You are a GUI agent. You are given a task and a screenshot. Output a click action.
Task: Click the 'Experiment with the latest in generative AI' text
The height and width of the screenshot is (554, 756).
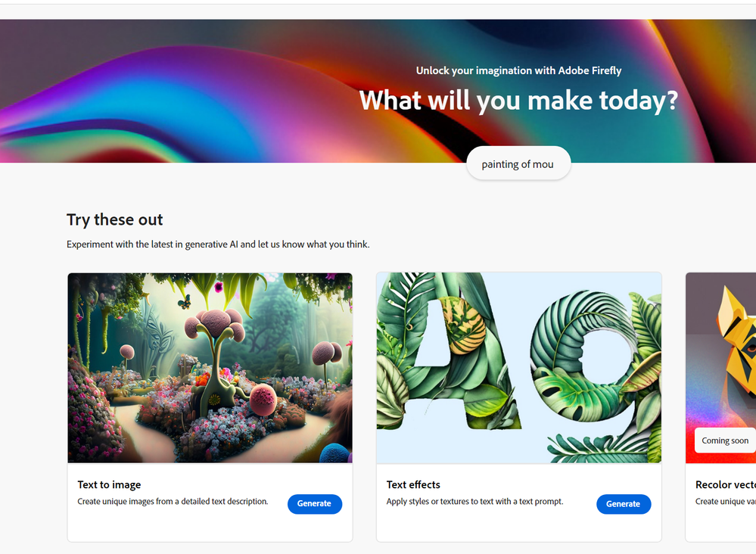218,244
